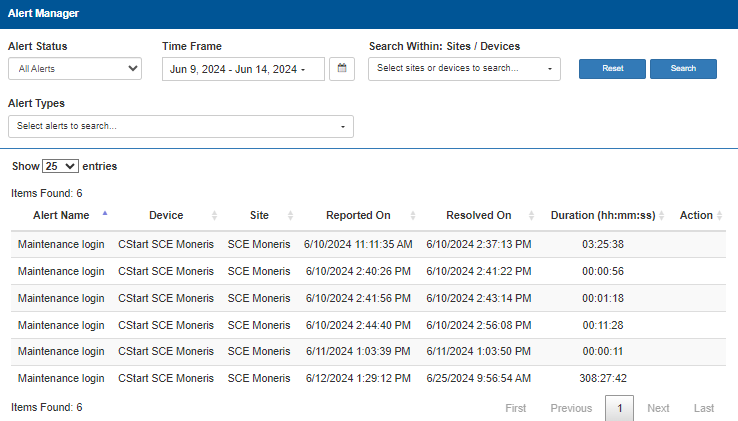
Task: Go to the Previous page
Action: 571,408
